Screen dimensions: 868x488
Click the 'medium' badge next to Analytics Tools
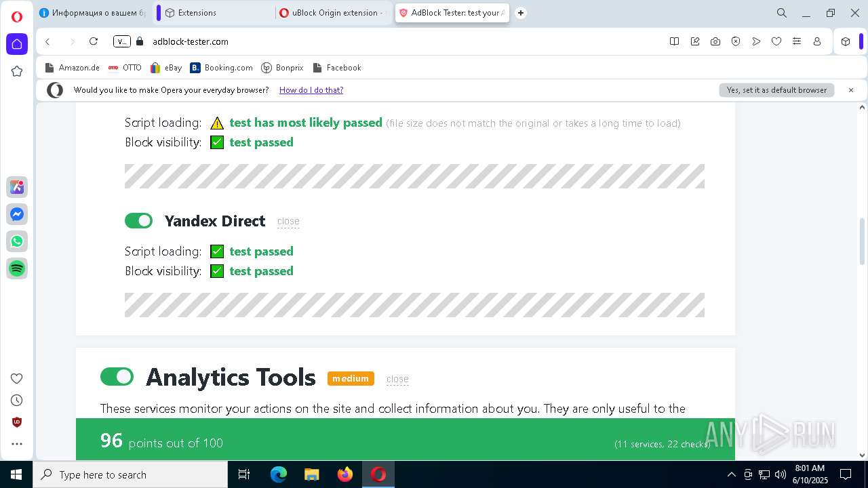coord(351,378)
